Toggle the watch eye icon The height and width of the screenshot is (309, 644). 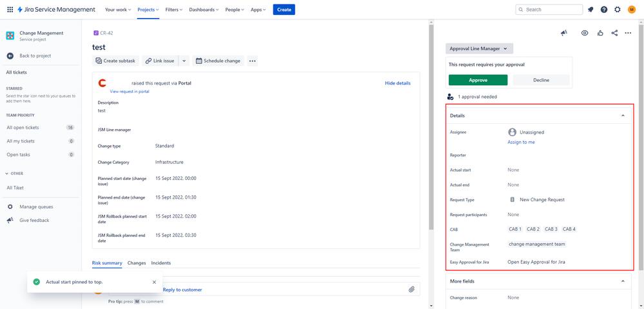[585, 34]
